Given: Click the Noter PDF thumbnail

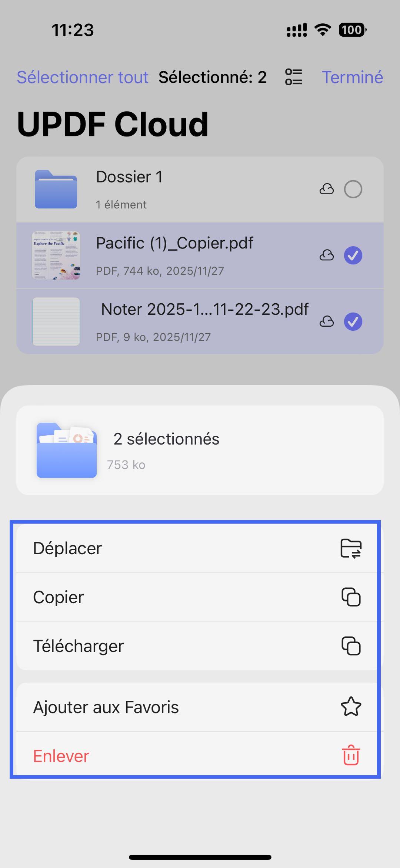Looking at the screenshot, I should point(56,321).
